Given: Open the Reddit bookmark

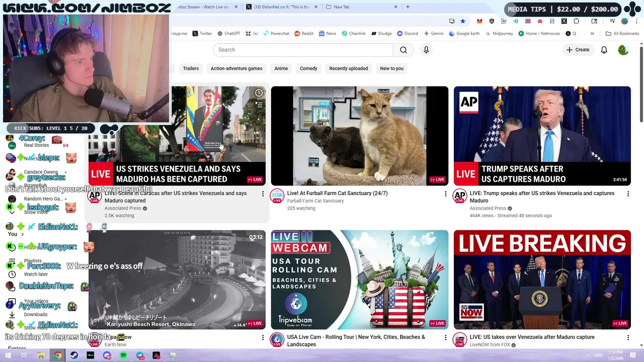Looking at the screenshot, I should tap(304, 34).
